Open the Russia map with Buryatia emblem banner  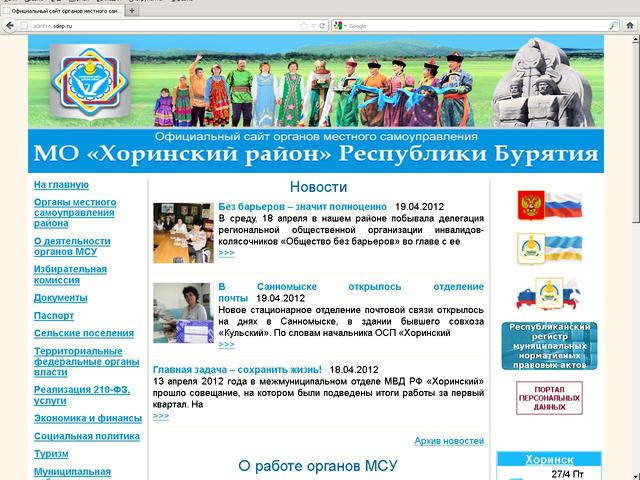pos(549,294)
